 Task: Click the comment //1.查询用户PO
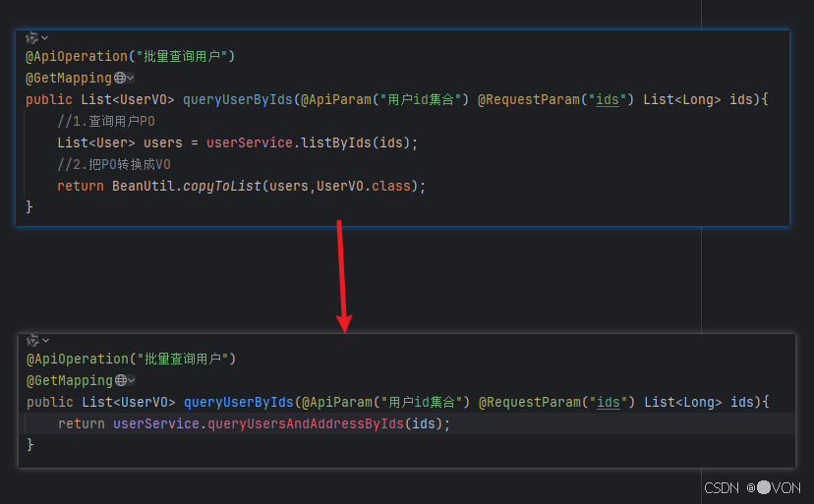(x=106, y=121)
